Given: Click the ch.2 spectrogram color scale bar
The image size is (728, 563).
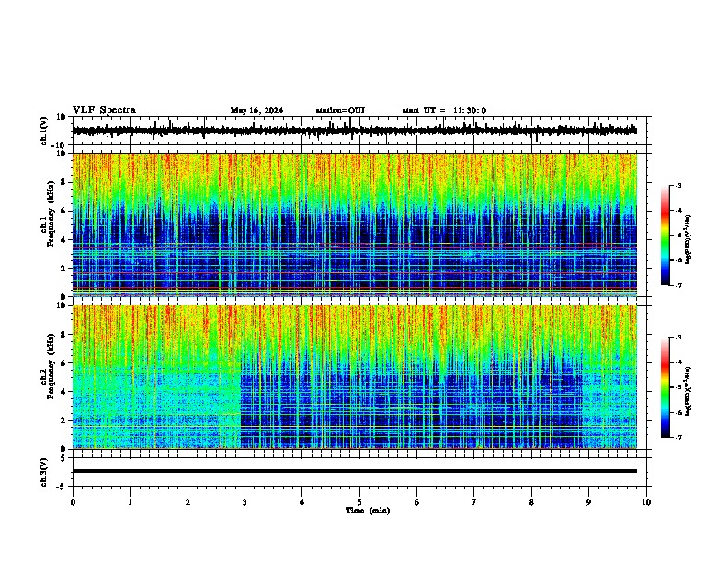Looking at the screenshot, I should pyautogui.click(x=665, y=387).
